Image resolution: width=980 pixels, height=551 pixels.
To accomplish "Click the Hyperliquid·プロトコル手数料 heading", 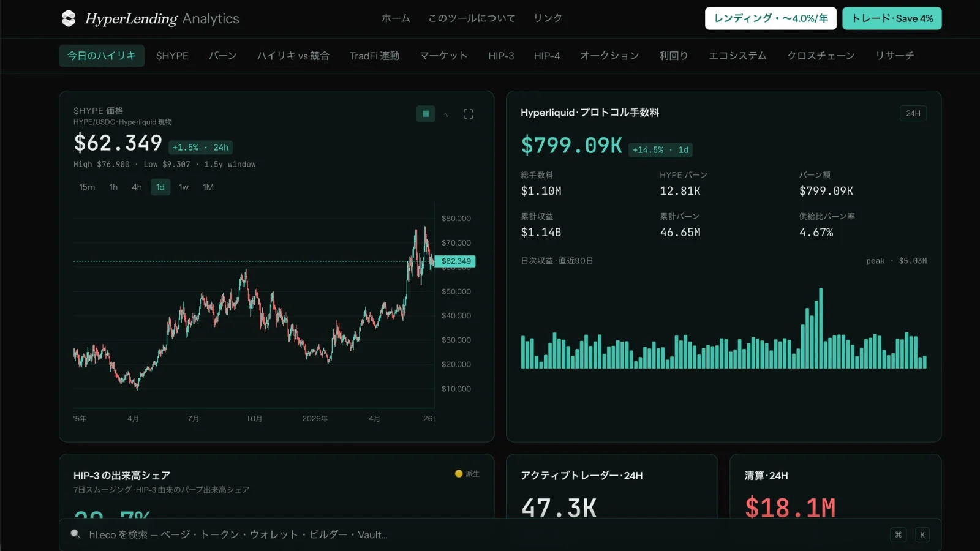I will click(590, 113).
